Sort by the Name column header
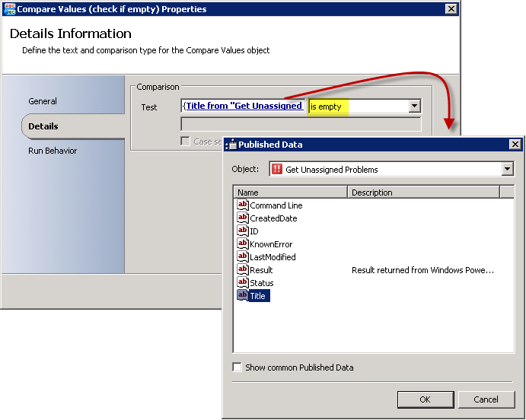The image size is (526, 420). coord(291,192)
